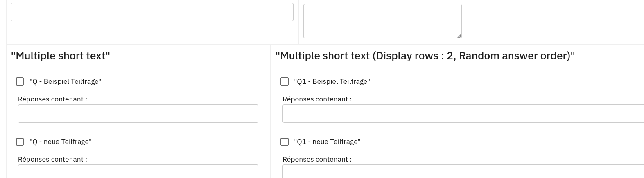Click the "Display rows : 2, Random answer order" heading
Viewport: 644px width, 178px height.
pyautogui.click(x=425, y=56)
